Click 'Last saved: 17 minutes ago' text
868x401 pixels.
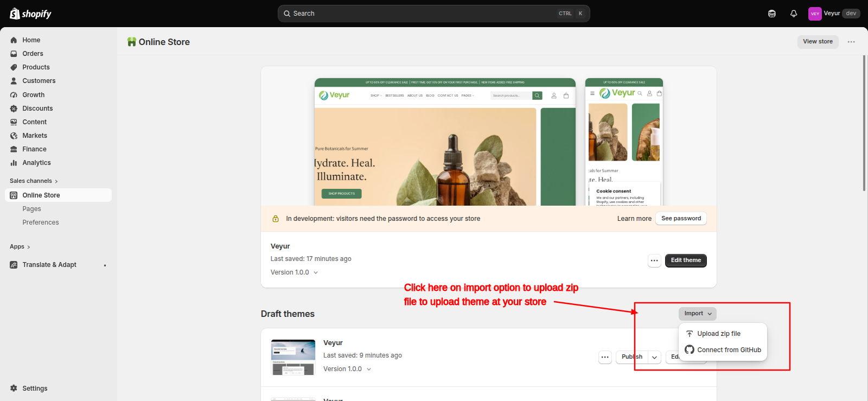[311, 259]
